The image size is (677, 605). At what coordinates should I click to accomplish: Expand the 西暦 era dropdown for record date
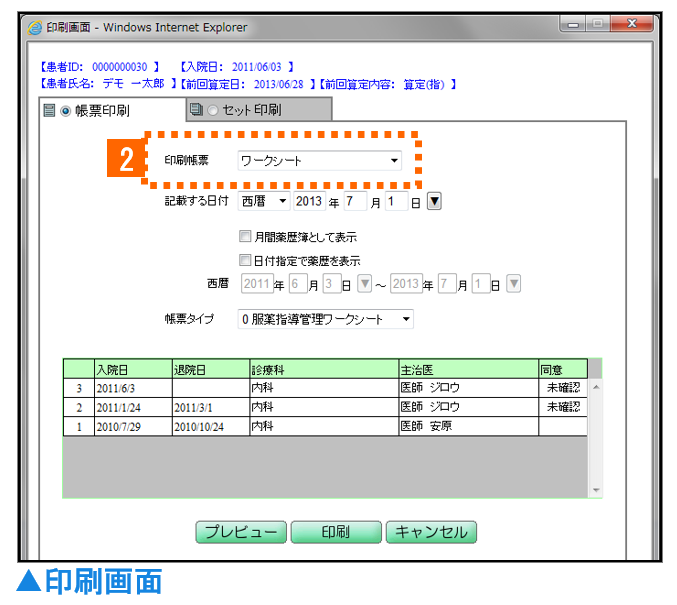pos(264,202)
